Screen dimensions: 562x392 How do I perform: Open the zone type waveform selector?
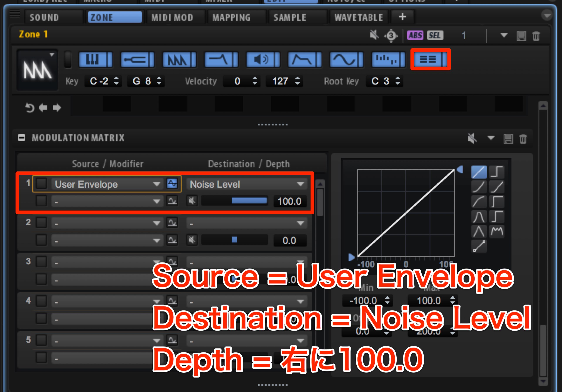pos(37,70)
